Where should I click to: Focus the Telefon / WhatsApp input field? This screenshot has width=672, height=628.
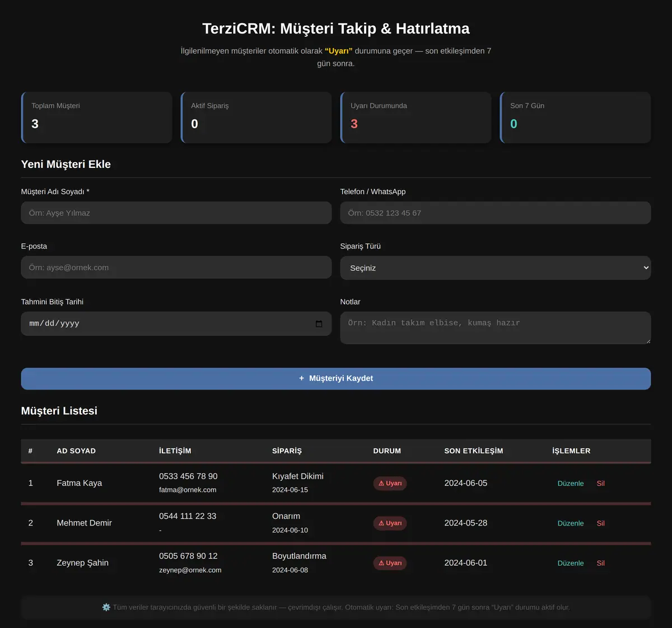pyautogui.click(x=496, y=213)
